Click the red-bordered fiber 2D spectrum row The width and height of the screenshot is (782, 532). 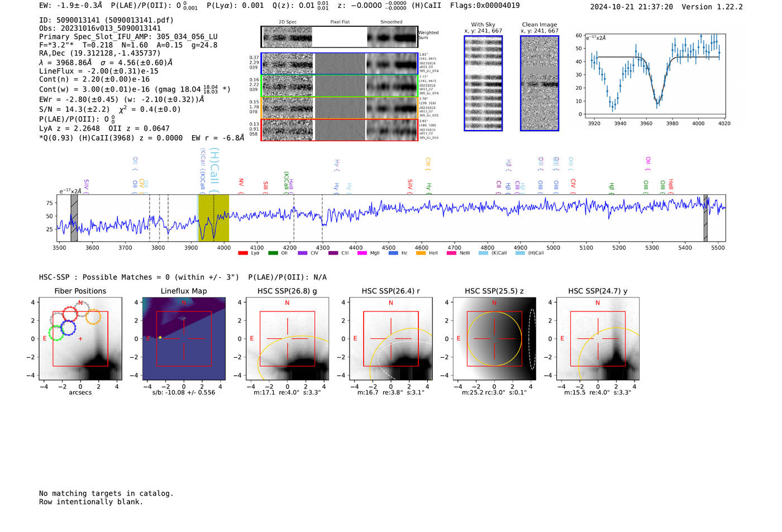point(340,130)
